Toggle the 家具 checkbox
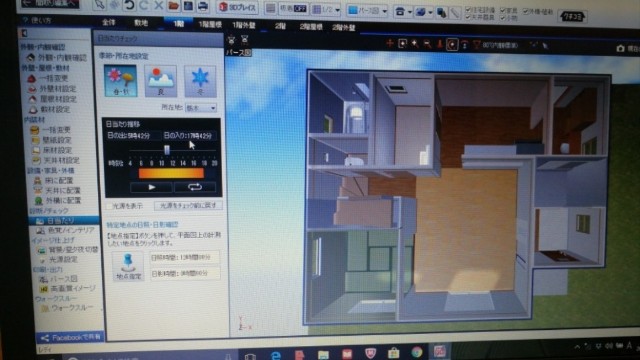 (x=503, y=11)
